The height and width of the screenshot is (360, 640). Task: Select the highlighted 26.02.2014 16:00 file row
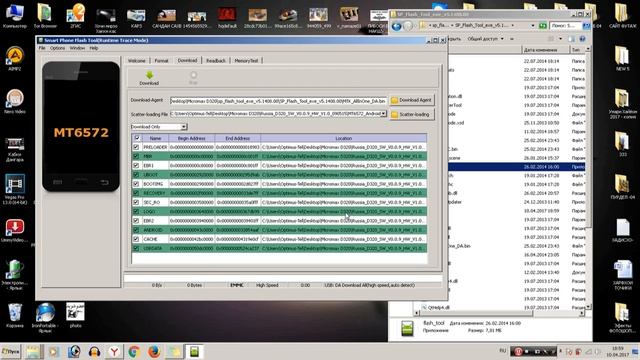pos(517,167)
